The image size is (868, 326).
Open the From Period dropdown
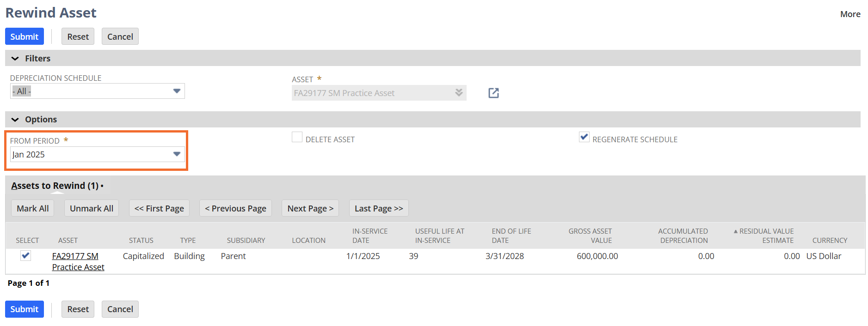[176, 154]
